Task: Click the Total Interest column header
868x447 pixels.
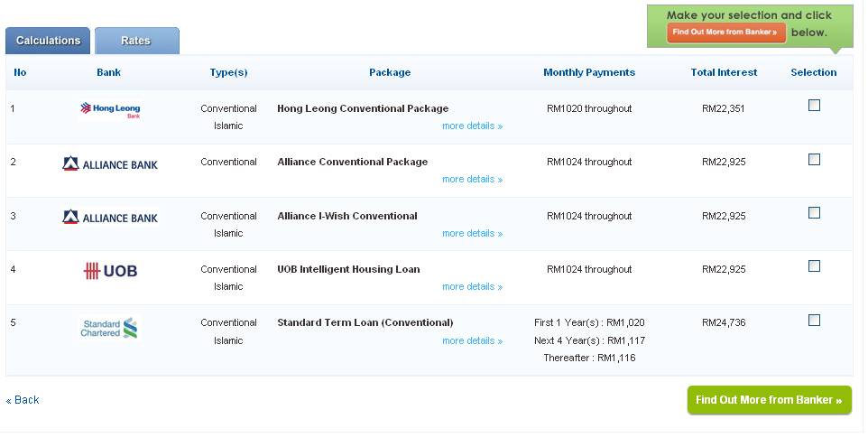Action: pos(724,72)
